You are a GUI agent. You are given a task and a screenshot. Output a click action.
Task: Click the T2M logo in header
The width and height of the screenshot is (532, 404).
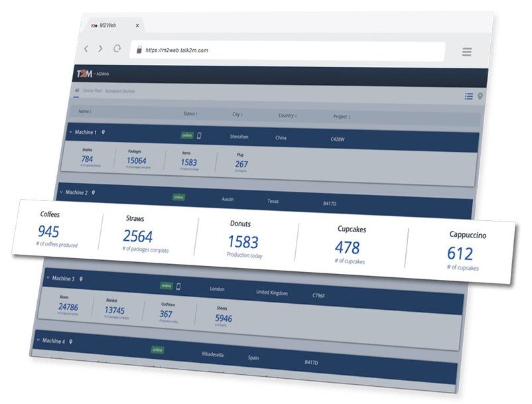tap(84, 73)
